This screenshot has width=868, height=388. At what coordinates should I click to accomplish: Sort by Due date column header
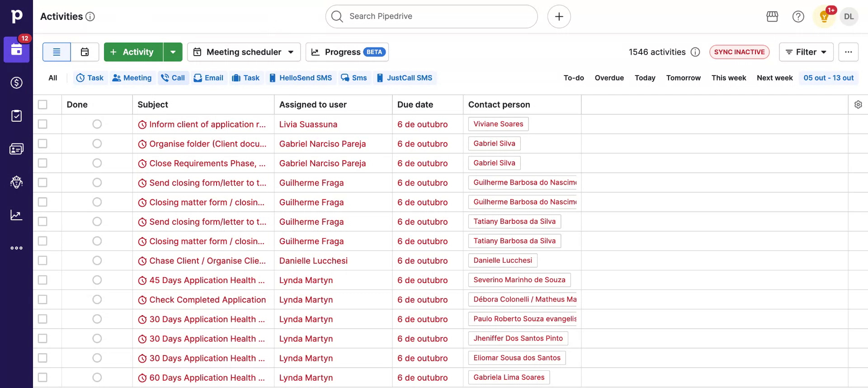click(x=415, y=104)
